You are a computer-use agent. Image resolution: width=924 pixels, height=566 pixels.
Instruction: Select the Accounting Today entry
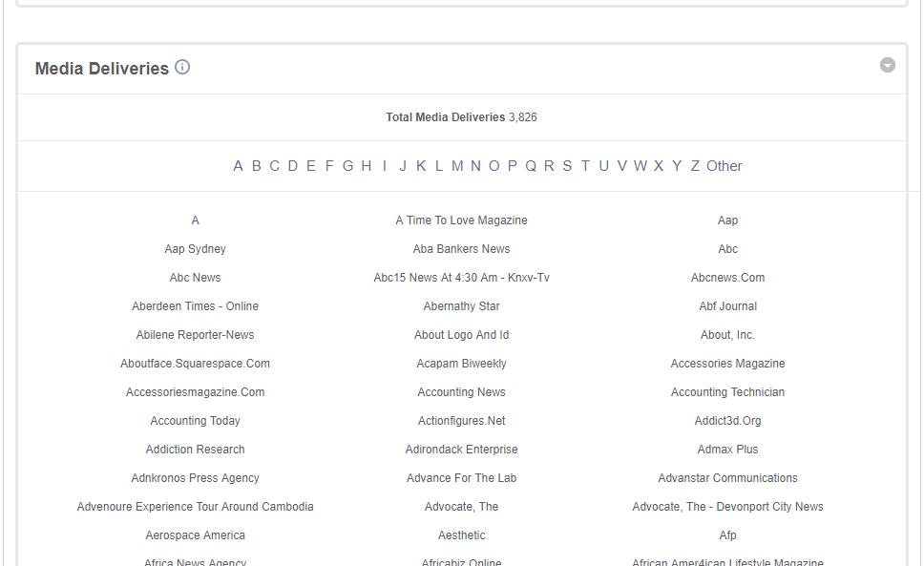point(195,421)
